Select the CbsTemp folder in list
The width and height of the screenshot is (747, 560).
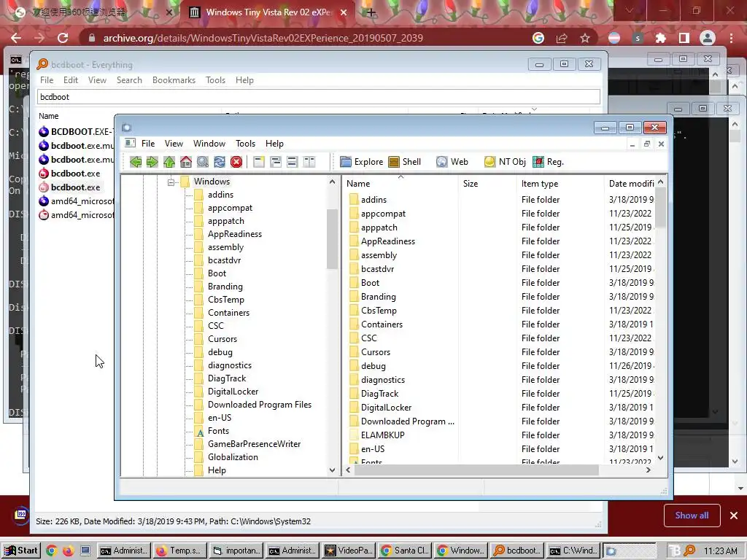(379, 311)
